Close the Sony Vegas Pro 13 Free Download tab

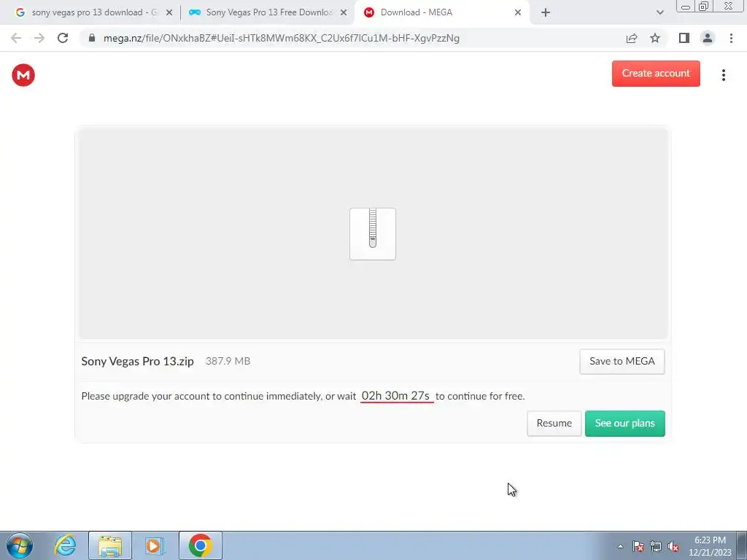coord(344,13)
